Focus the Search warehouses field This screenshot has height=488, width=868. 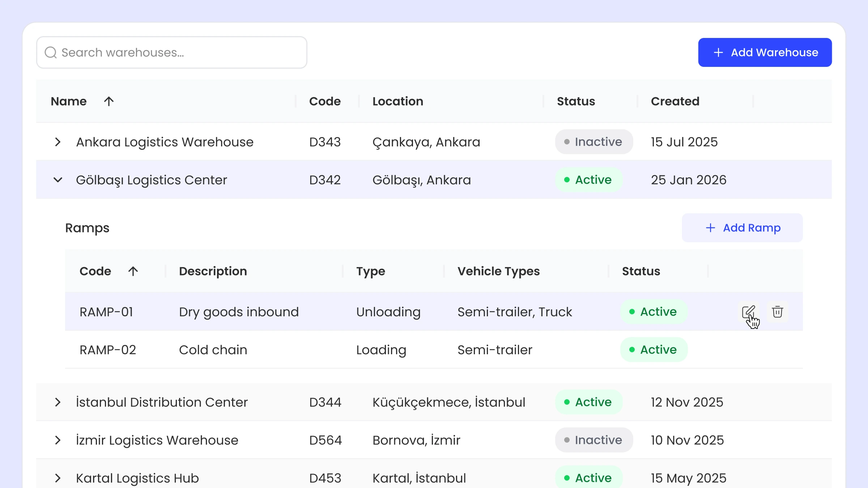pos(172,52)
